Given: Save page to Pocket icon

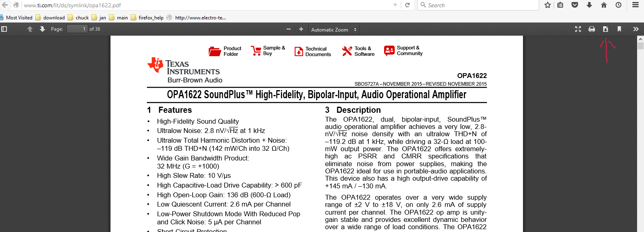Looking at the screenshot, I should tap(575, 5).
